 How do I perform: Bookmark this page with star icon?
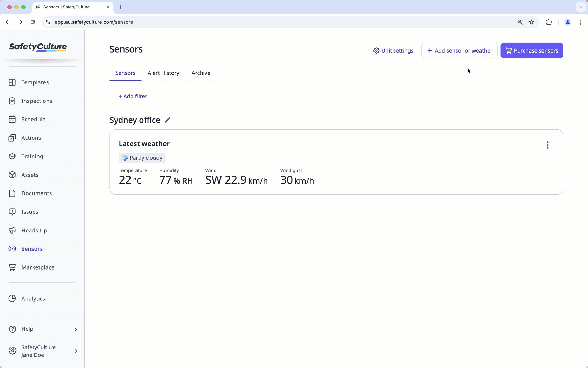tap(531, 22)
